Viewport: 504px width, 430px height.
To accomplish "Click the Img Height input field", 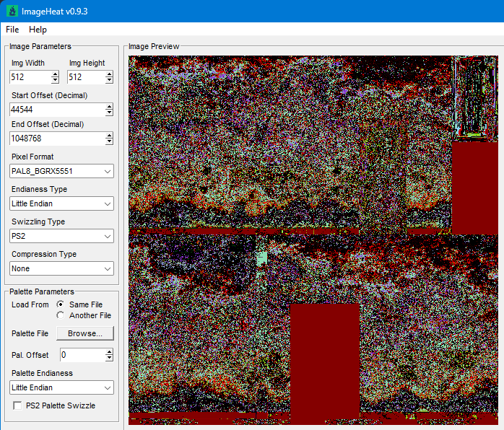I will coord(86,77).
